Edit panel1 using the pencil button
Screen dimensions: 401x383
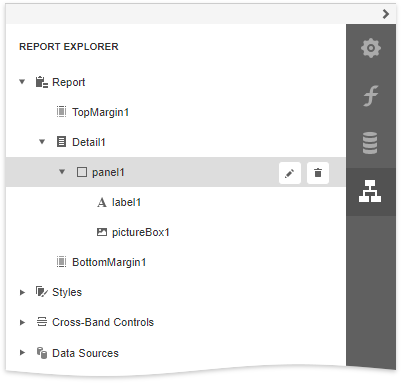(290, 173)
